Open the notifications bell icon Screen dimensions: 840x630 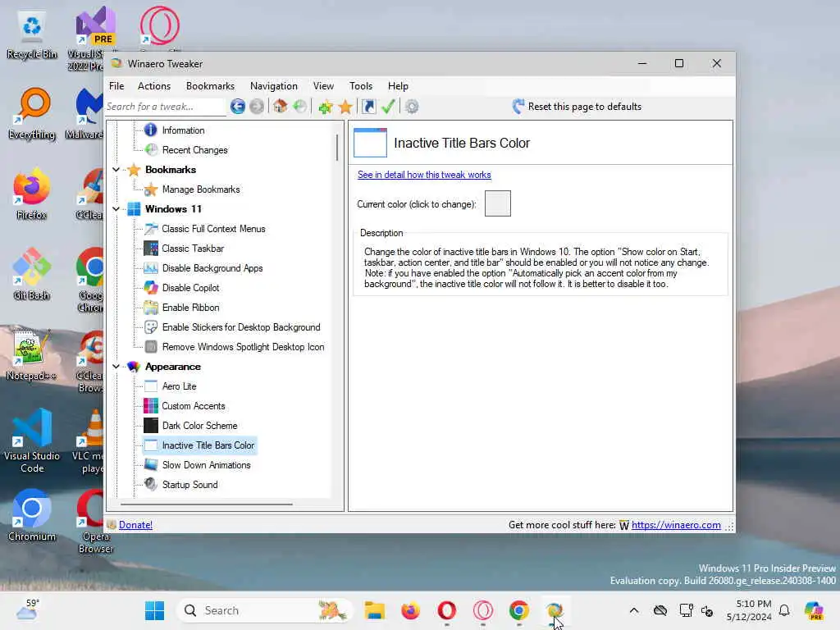[784, 610]
